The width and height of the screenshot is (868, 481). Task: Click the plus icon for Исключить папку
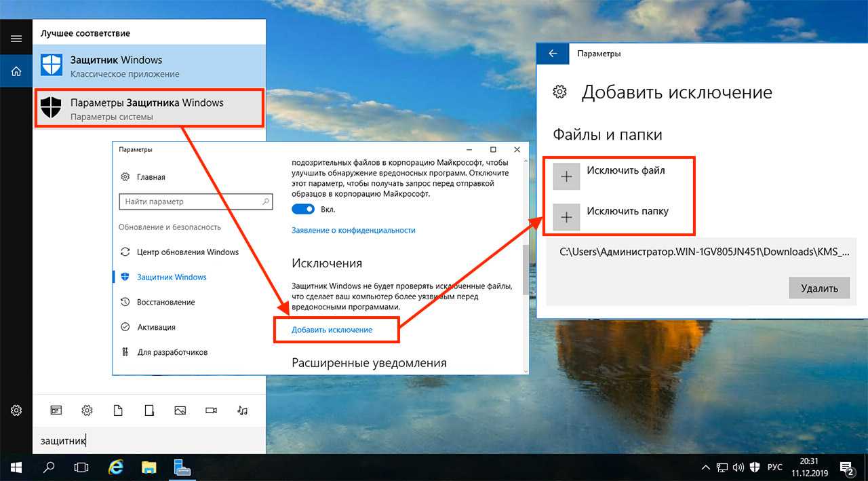coord(566,217)
